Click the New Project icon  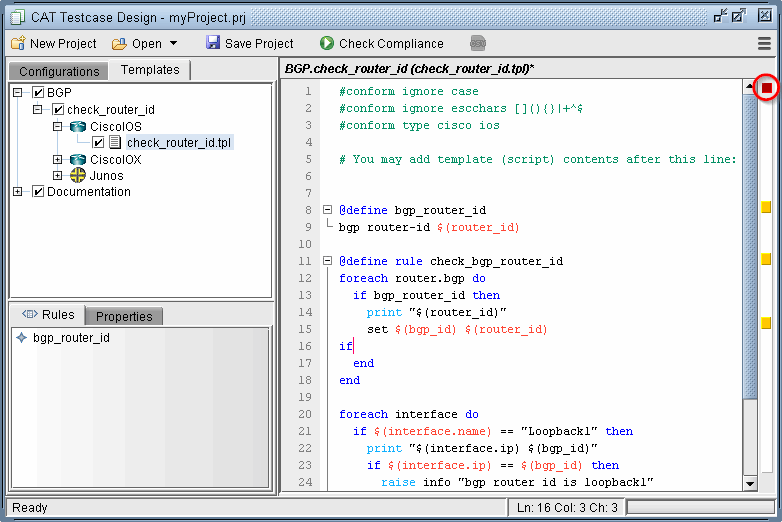(18, 43)
